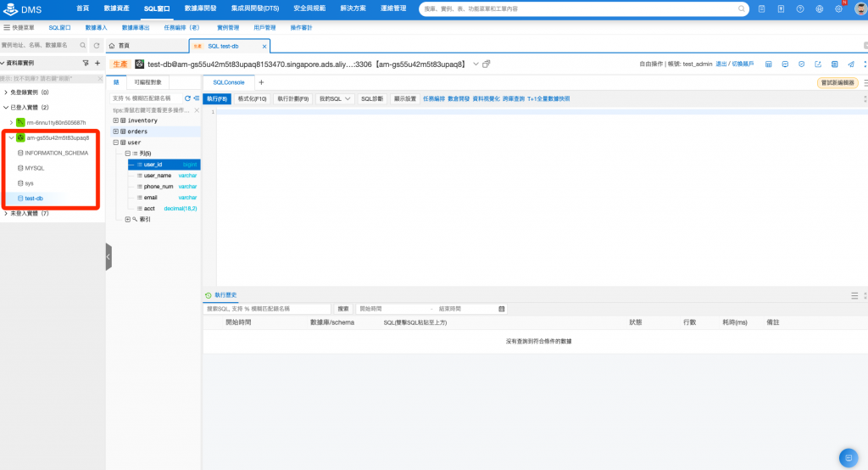Viewport: 868px width, 470px height.
Task: Refresh the instance list in left sidebar
Action: (97, 46)
